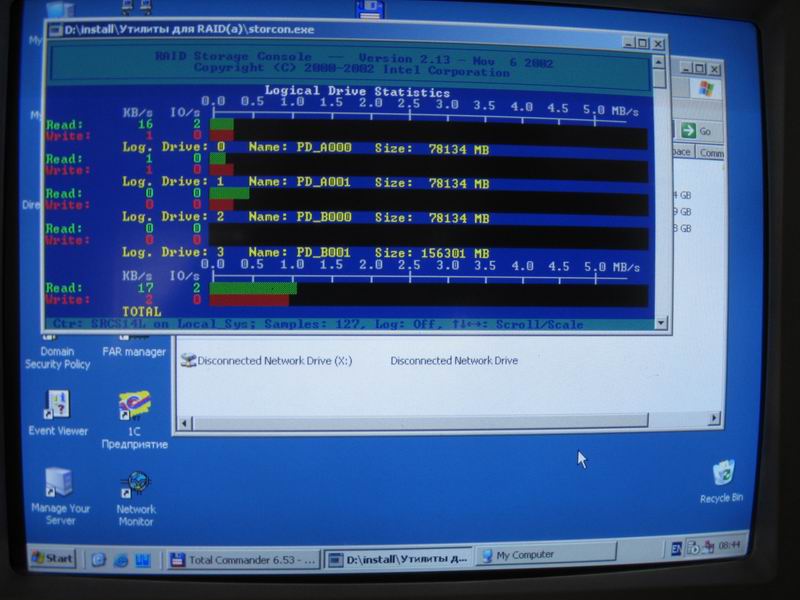
Task: Open Network Monitor desktop icon
Action: pos(135,498)
